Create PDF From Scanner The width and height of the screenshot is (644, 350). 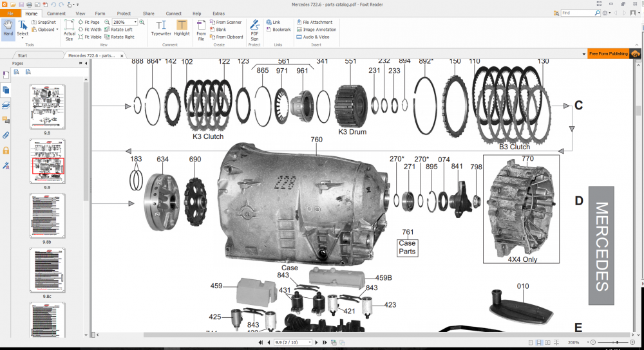tap(226, 22)
